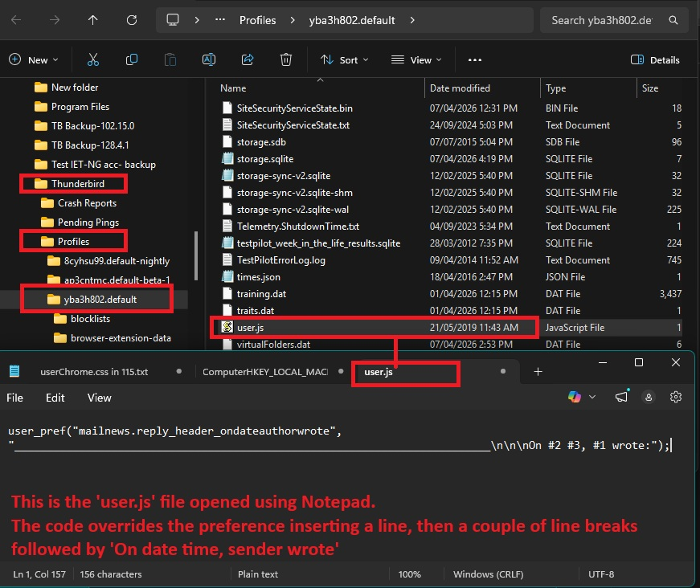Click the Copy icon in Explorer toolbar
This screenshot has height=588, width=700.
pyautogui.click(x=132, y=59)
